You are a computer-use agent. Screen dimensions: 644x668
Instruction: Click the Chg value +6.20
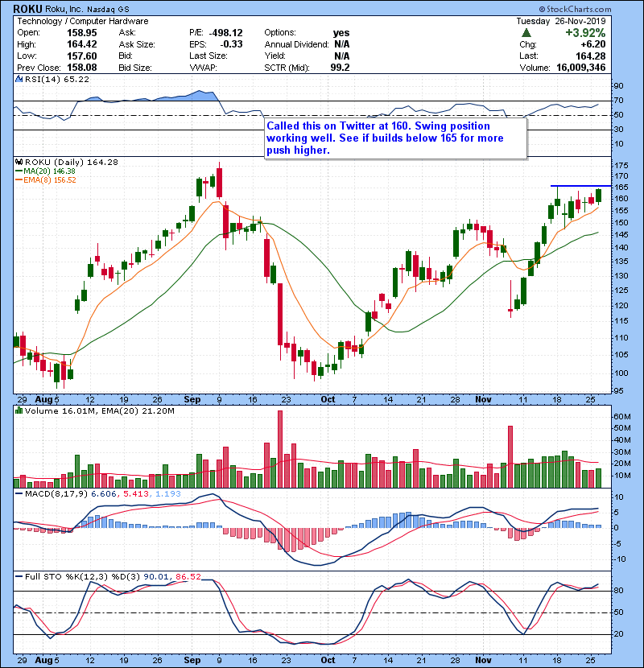[x=592, y=44]
